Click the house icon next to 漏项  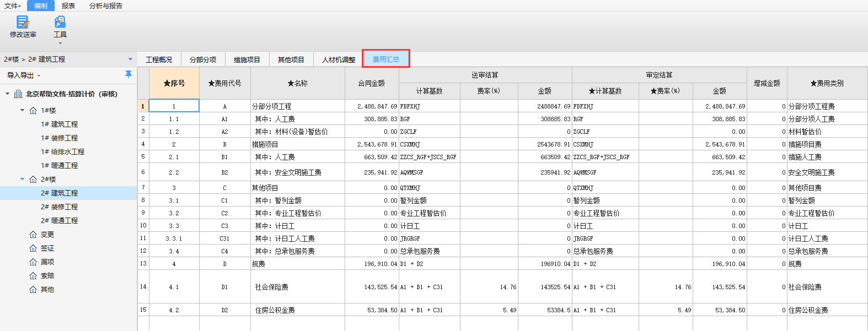tap(33, 262)
